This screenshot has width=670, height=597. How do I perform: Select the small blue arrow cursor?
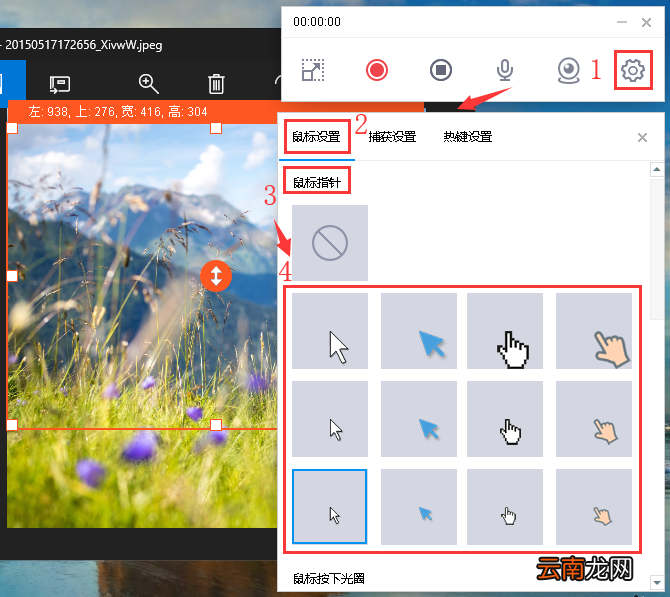coord(418,507)
